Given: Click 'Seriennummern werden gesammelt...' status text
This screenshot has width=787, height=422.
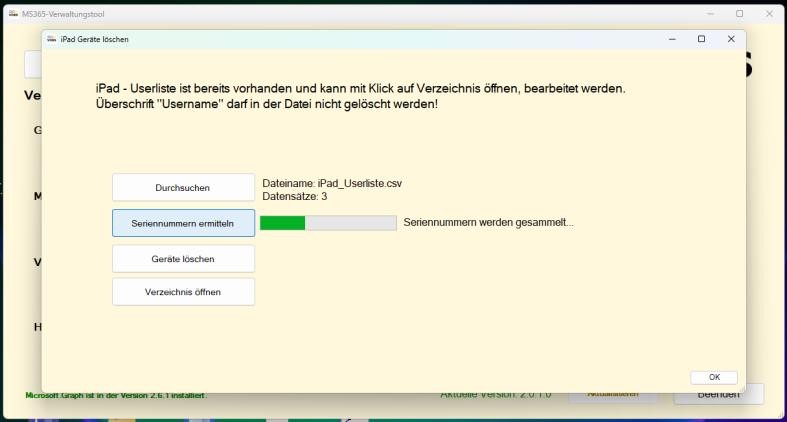Looking at the screenshot, I should tap(488, 222).
